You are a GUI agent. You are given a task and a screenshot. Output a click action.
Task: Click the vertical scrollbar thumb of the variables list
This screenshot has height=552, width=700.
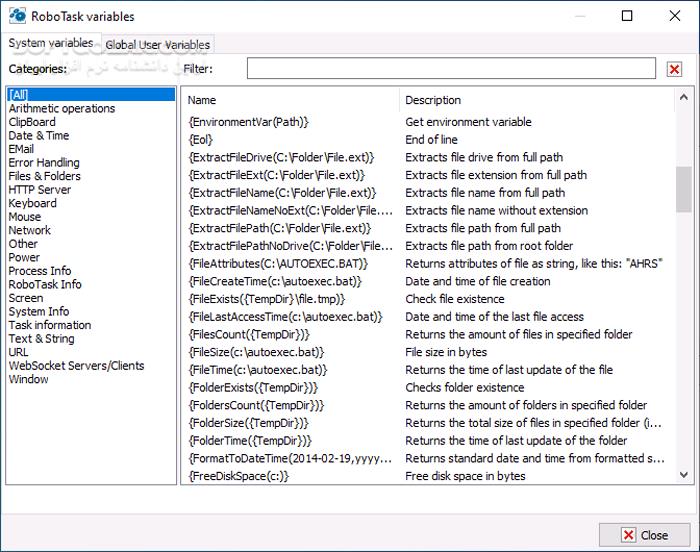[683, 189]
